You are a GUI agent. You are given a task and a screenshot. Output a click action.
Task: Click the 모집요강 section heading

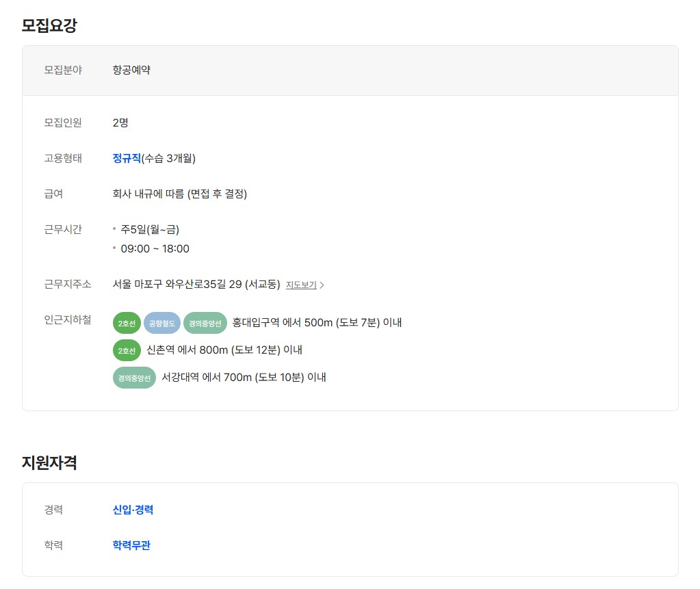tap(49, 26)
